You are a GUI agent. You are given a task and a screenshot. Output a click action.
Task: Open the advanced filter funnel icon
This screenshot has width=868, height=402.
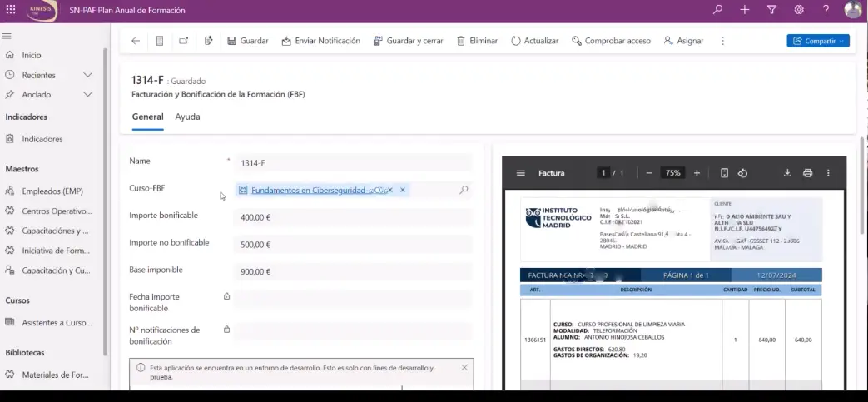pyautogui.click(x=771, y=9)
